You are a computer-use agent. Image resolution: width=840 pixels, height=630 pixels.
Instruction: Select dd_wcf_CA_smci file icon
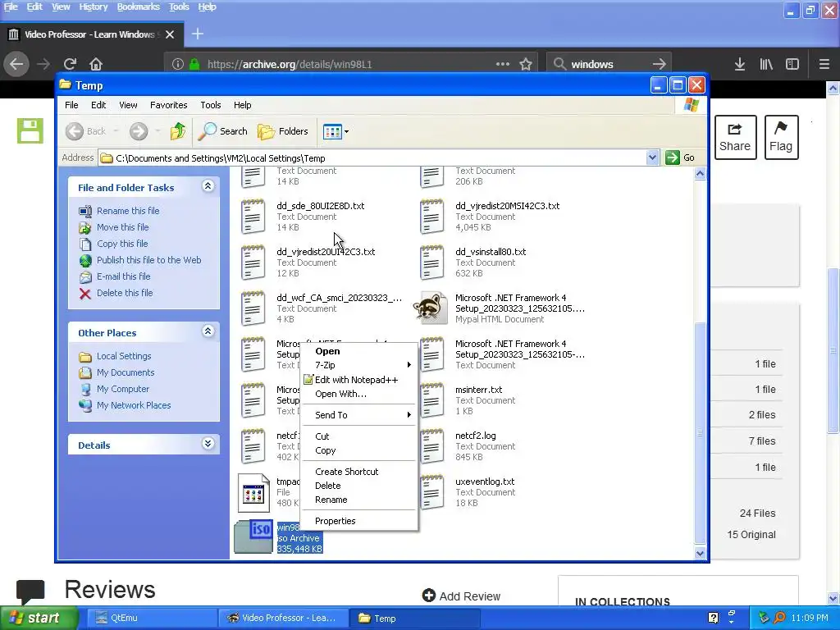click(x=253, y=308)
